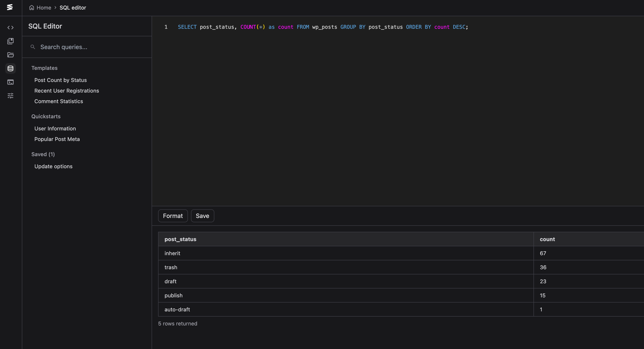Load Comment Statistics template
The image size is (644, 349).
point(59,101)
